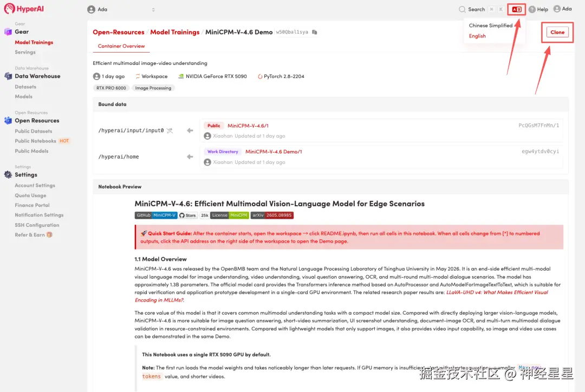
Task: Click Xiaohan avatar in Work Directory row
Action: 207,162
